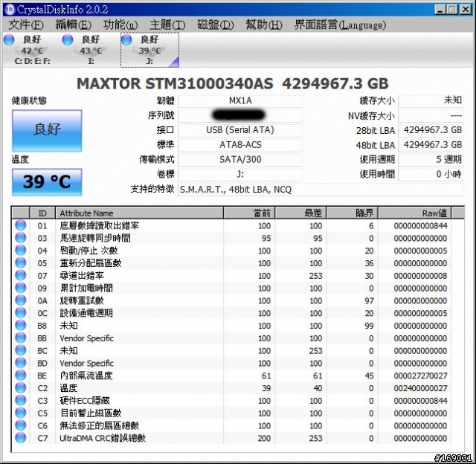Click the CrystalDiskInfo title bar icon
This screenshot has height=464, width=476.
click(x=10, y=10)
